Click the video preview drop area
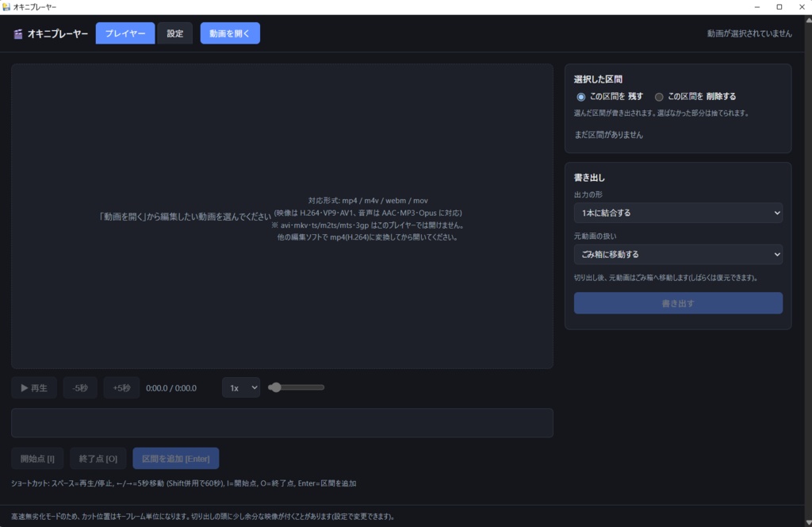The image size is (812, 527). (282, 216)
